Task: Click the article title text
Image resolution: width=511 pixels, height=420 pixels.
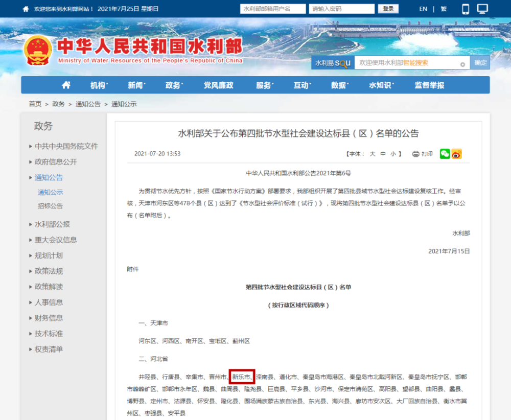Action: click(x=298, y=133)
